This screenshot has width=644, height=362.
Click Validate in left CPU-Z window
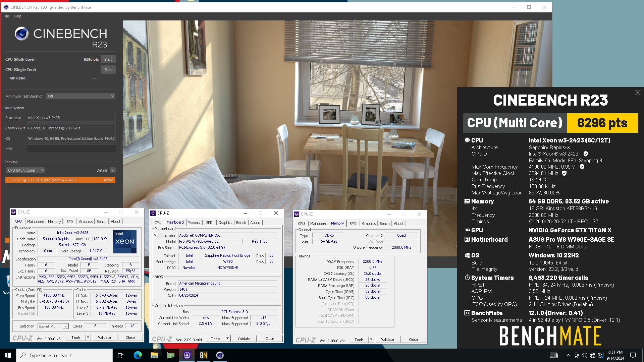pos(104,338)
